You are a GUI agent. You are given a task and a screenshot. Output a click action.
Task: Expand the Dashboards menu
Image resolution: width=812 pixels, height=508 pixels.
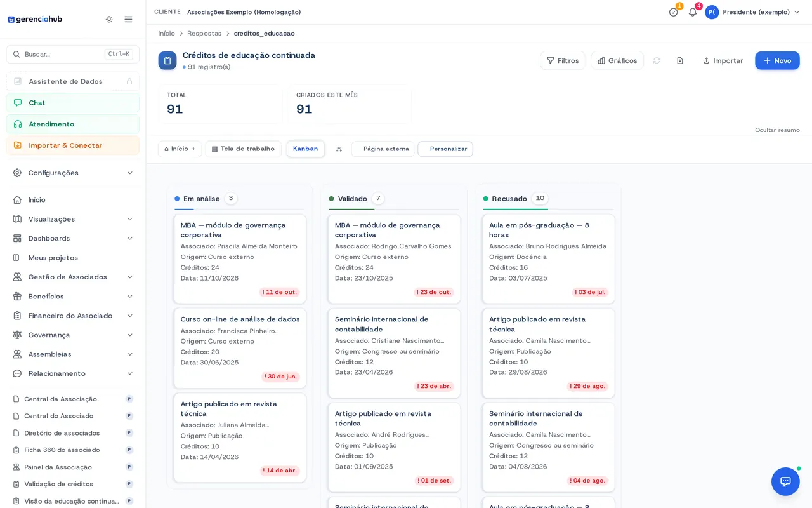pyautogui.click(x=73, y=238)
